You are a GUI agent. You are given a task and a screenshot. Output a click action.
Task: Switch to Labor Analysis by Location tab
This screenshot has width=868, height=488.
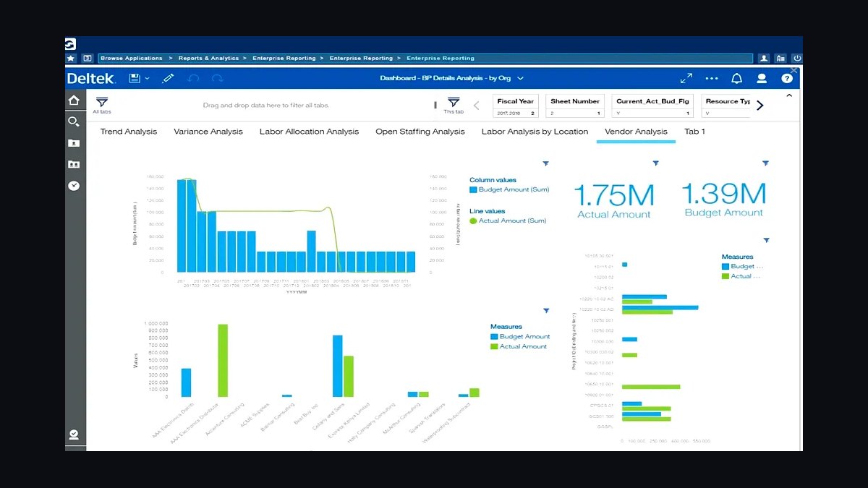535,132
